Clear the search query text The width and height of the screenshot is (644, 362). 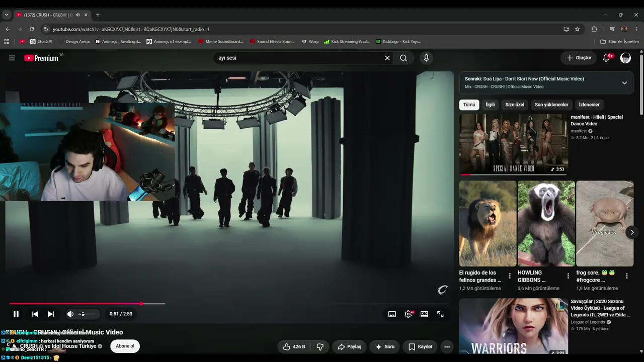387,58
